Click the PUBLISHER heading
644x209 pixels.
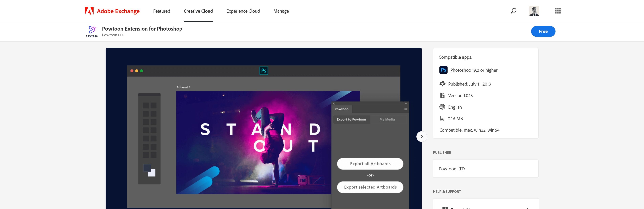coord(442,153)
